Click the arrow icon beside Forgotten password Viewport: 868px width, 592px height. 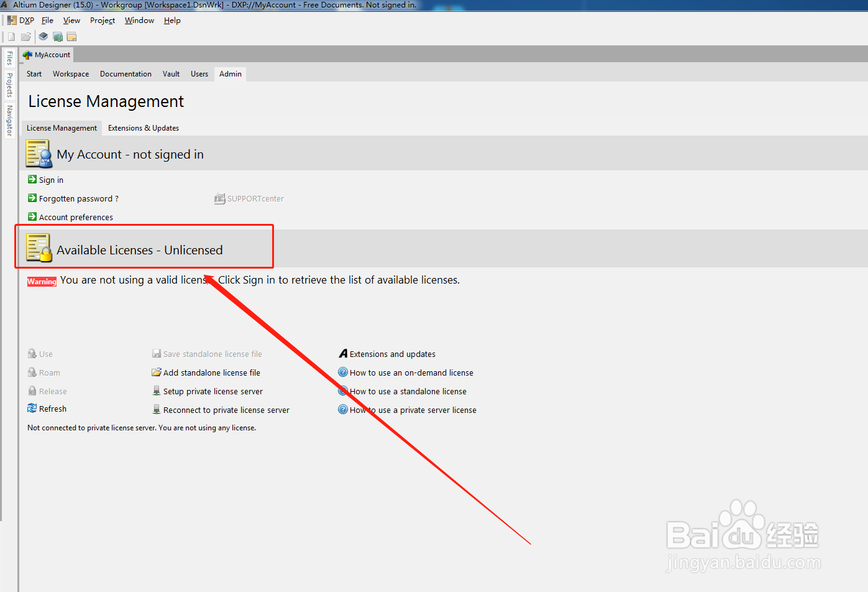(x=32, y=198)
